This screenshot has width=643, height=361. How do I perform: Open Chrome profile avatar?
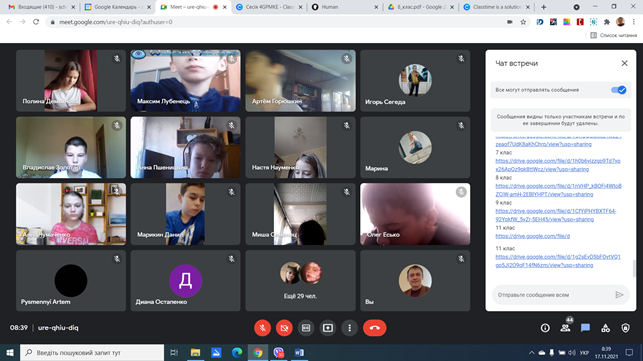[620, 22]
